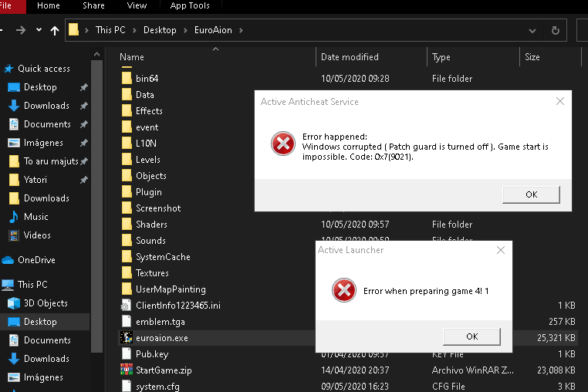Click OK in Active Anticheat Service dialog
This screenshot has height=392, width=588.
click(531, 194)
